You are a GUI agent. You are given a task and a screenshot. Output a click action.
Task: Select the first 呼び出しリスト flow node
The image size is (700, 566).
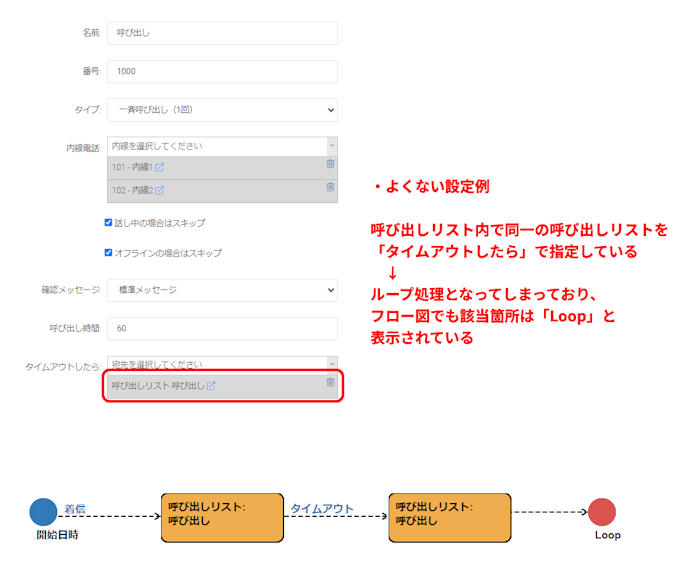tap(221, 516)
